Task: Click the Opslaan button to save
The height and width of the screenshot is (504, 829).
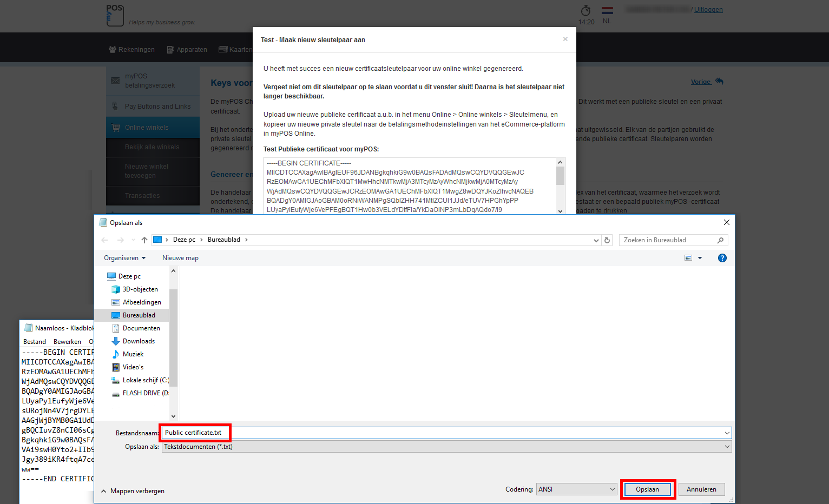Action: pyautogui.click(x=647, y=489)
